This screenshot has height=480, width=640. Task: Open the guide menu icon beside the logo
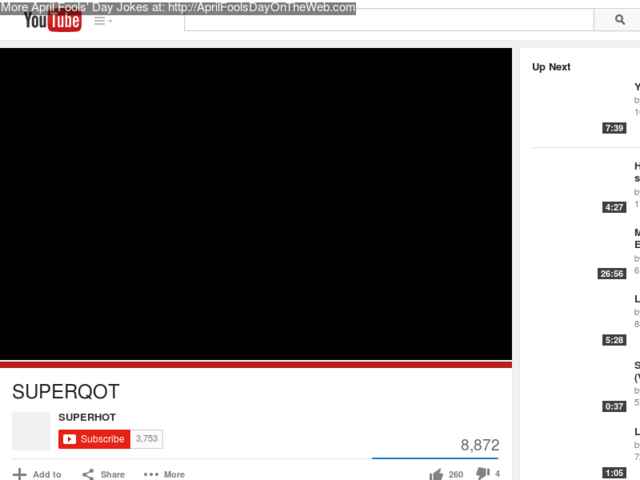102,21
